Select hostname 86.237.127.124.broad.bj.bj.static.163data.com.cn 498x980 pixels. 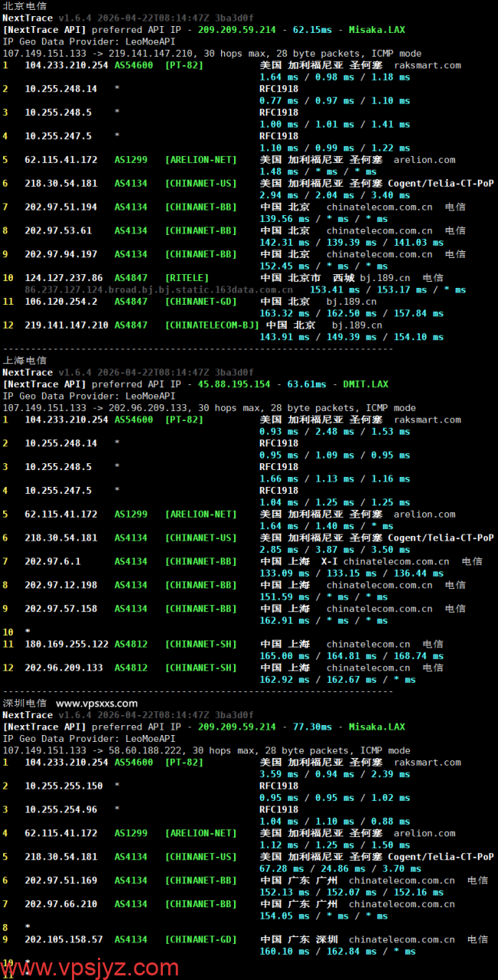pyautogui.click(x=158, y=290)
